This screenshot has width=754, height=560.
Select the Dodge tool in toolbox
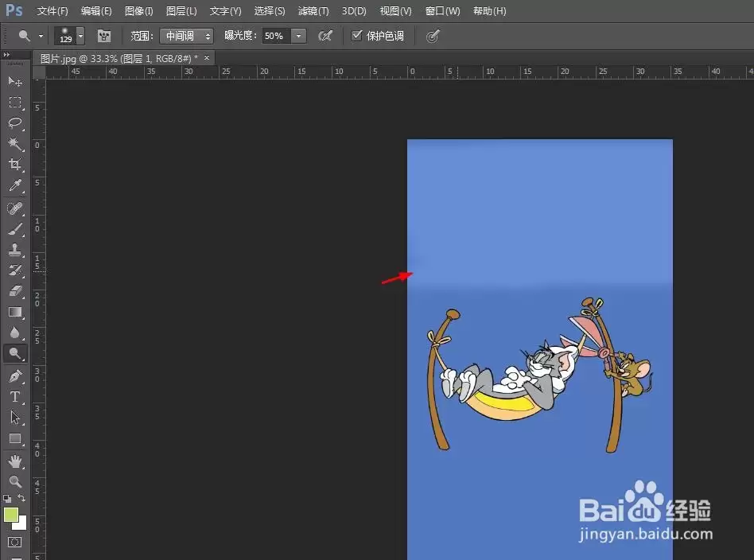click(x=15, y=354)
